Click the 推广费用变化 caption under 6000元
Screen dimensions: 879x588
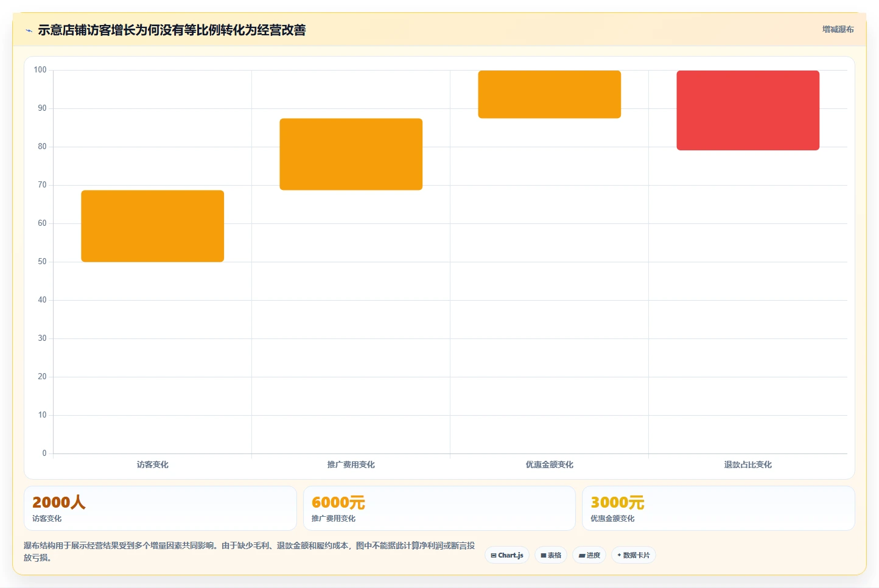[x=334, y=519]
